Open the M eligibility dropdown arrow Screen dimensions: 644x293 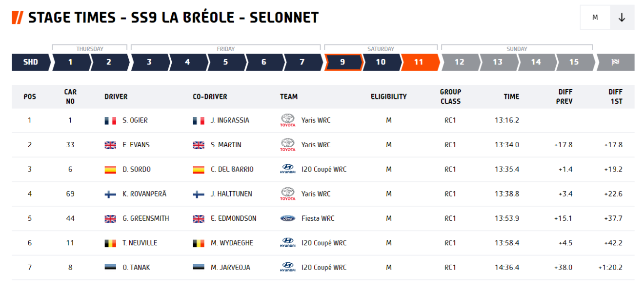click(x=622, y=18)
